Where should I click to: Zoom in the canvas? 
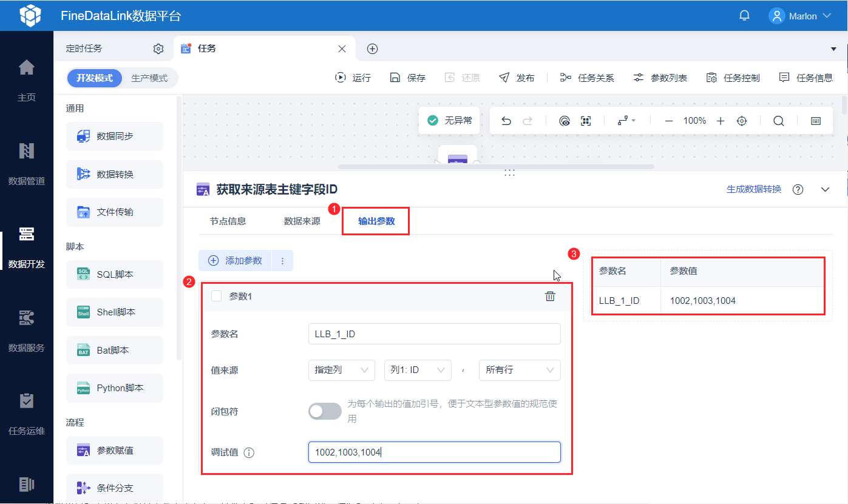(x=721, y=121)
